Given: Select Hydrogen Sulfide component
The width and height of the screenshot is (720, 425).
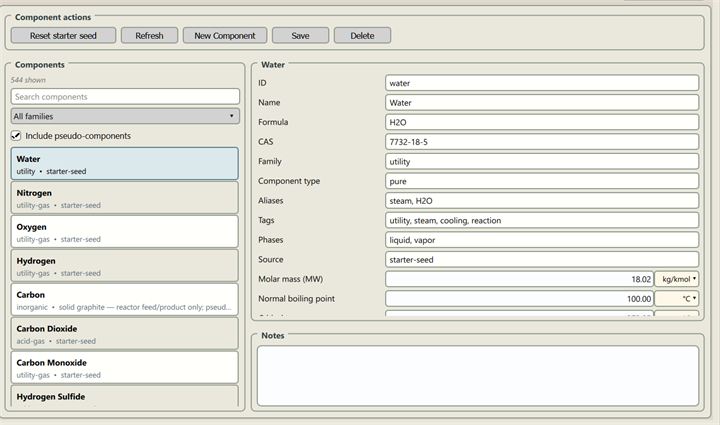Looking at the screenshot, I should pyautogui.click(x=124, y=396).
